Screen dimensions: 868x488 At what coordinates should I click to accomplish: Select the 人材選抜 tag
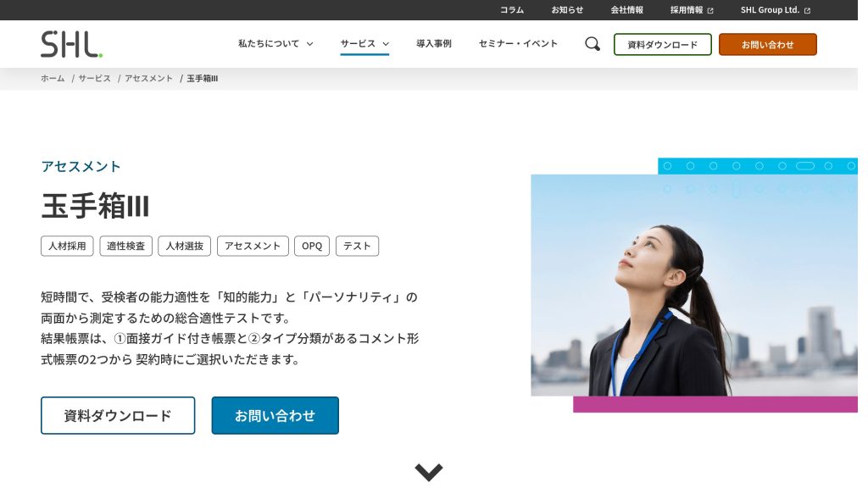coord(184,247)
